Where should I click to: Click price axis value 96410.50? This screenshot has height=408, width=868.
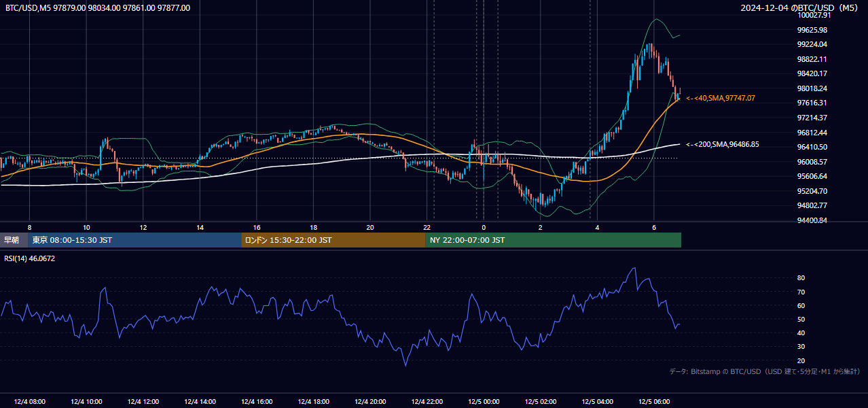812,147
